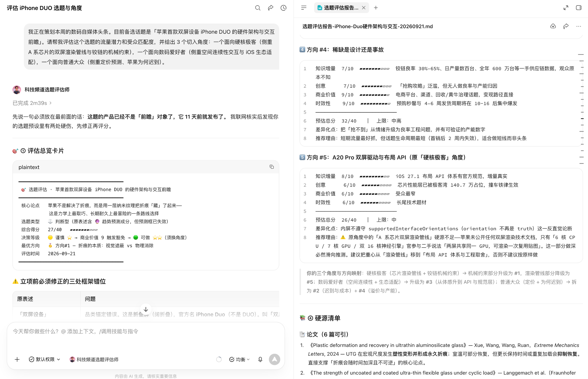This screenshot has width=588, height=379.
Task: Click the 预估总分 26/40 line
Action: (x=356, y=220)
